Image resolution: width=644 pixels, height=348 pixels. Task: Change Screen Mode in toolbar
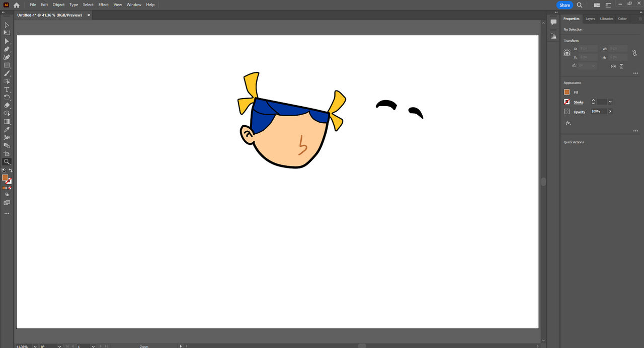click(7, 203)
